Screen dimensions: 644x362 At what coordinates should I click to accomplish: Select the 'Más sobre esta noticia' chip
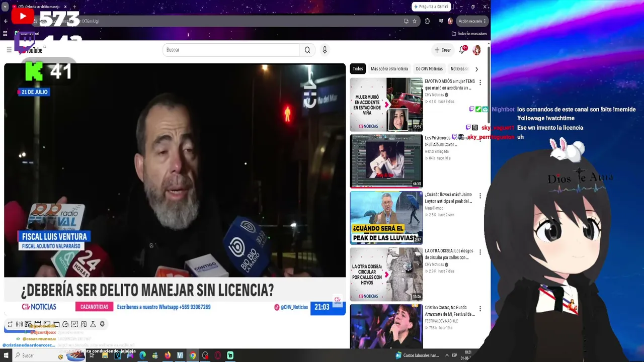coord(389,69)
